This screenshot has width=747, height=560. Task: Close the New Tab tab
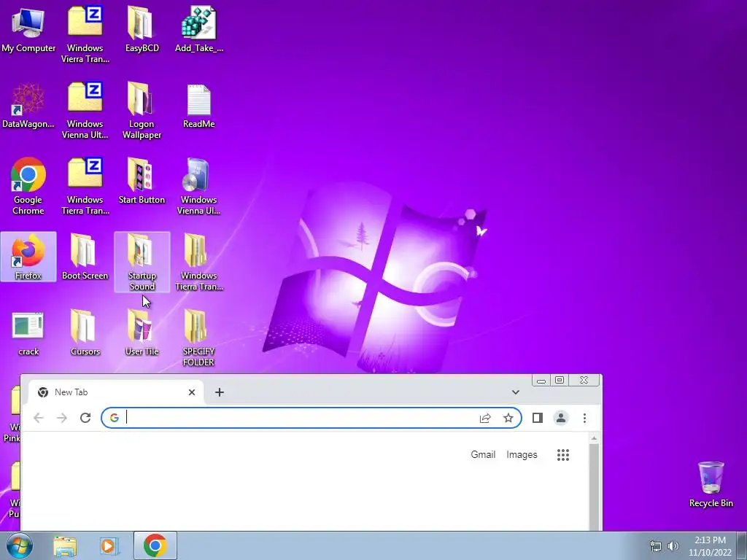(x=192, y=392)
